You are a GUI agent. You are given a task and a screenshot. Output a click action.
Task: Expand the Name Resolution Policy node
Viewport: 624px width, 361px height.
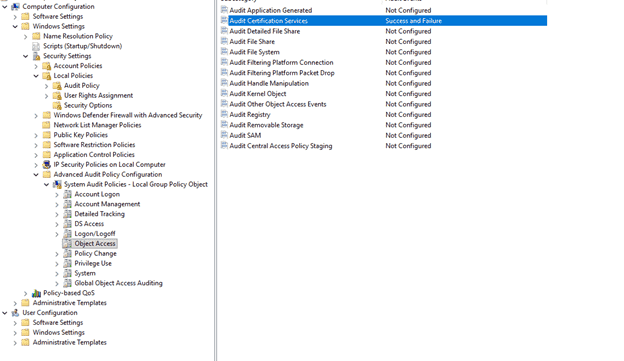[25, 36]
